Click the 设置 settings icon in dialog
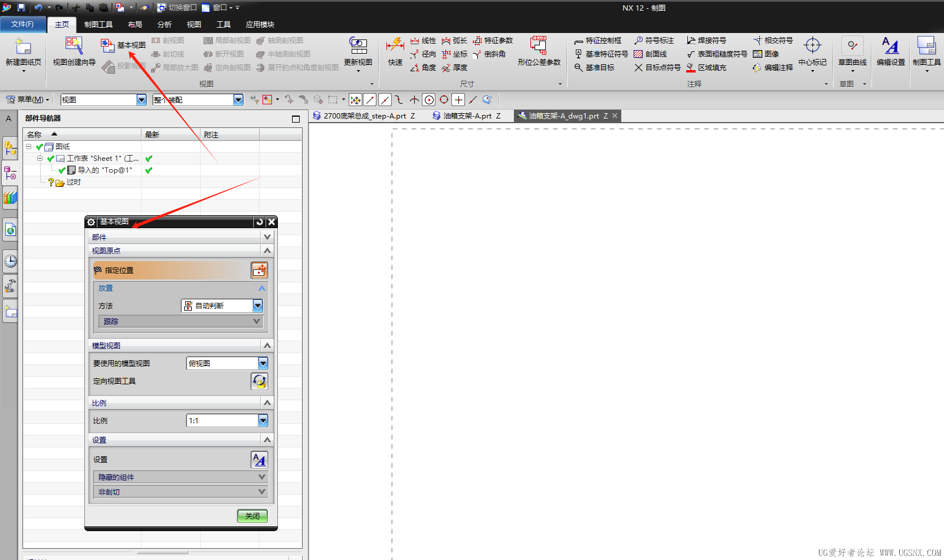 click(259, 460)
